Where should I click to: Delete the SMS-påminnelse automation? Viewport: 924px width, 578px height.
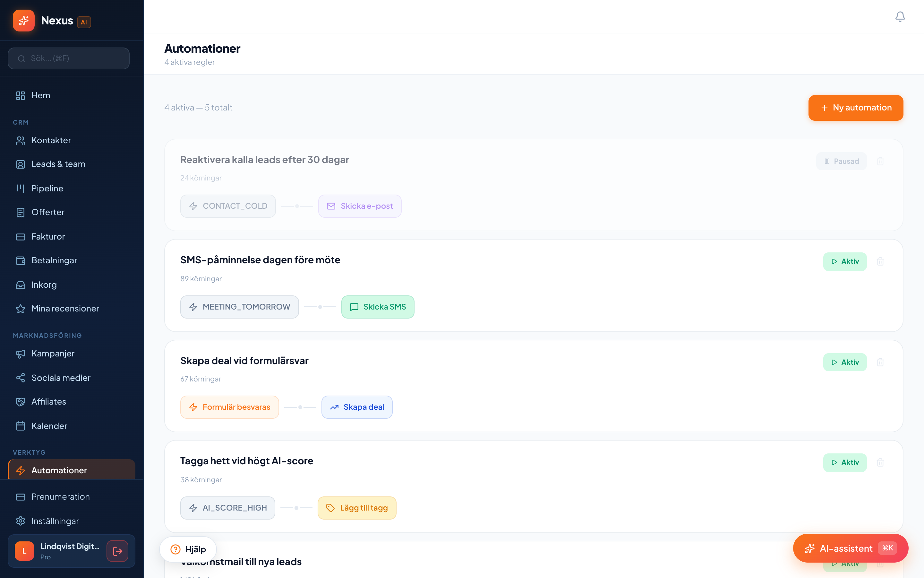tap(880, 261)
